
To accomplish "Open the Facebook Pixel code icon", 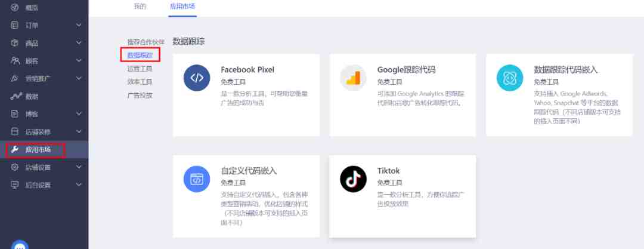I will point(197,78).
